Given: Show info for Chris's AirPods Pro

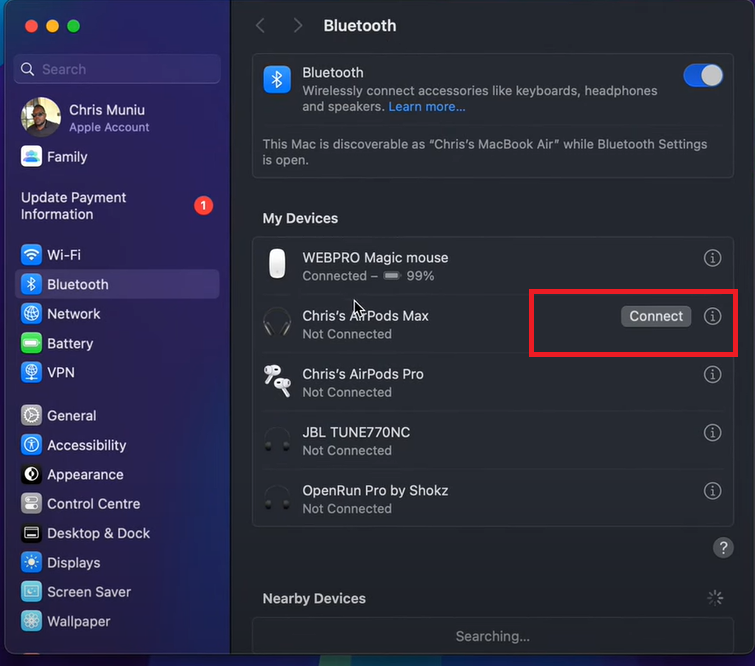Looking at the screenshot, I should click(x=712, y=374).
